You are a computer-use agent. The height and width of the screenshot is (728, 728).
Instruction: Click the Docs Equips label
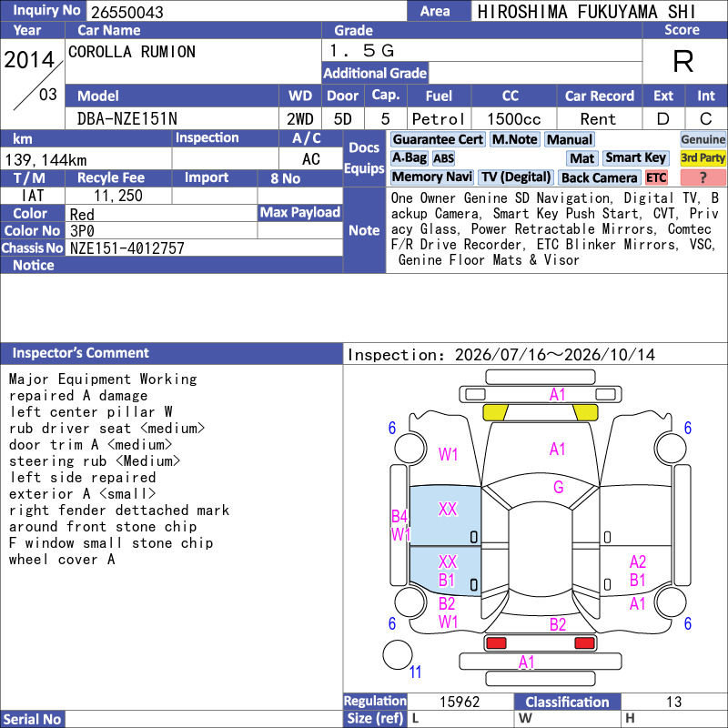click(364, 157)
